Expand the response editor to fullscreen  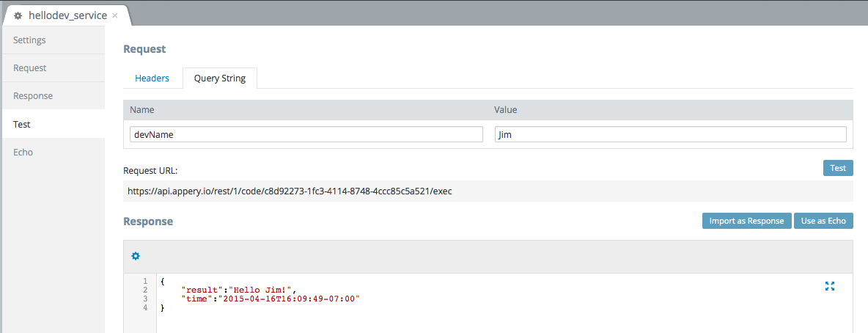tap(830, 286)
